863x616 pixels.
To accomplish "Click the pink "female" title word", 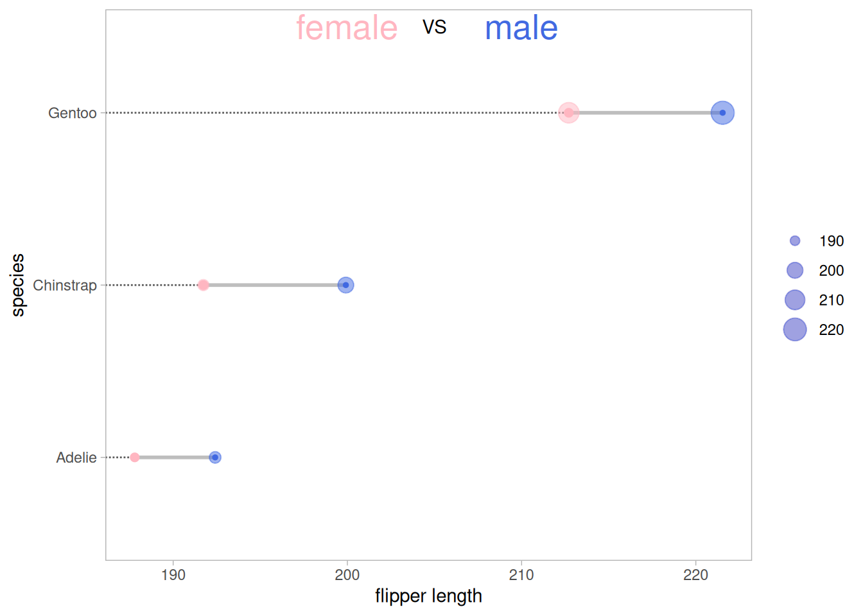I will pos(347,29).
